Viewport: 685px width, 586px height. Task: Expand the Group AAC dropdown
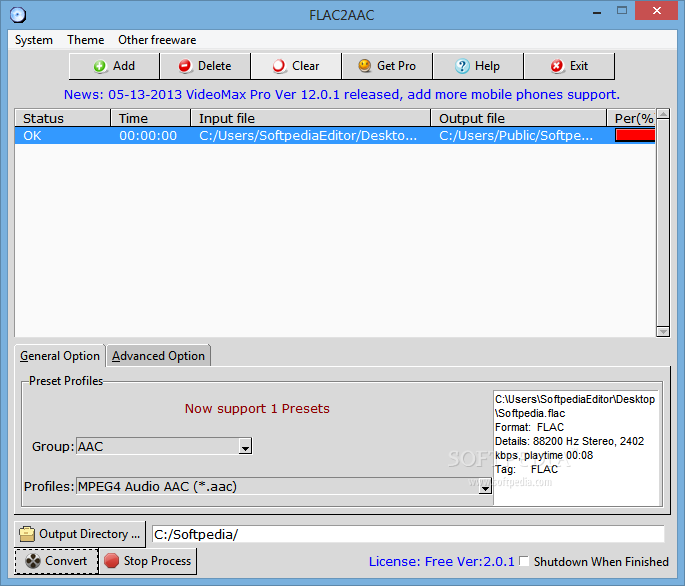point(245,447)
